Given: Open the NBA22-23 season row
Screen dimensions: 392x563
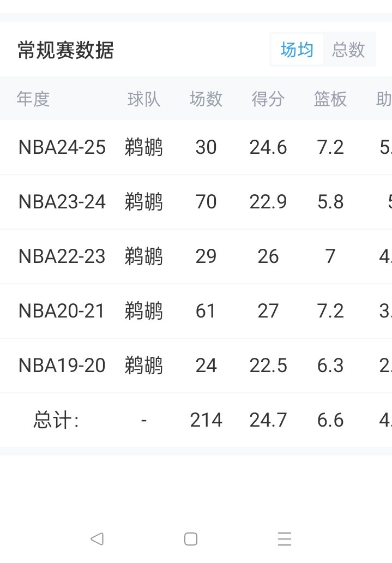Looking at the screenshot, I should 62,256.
